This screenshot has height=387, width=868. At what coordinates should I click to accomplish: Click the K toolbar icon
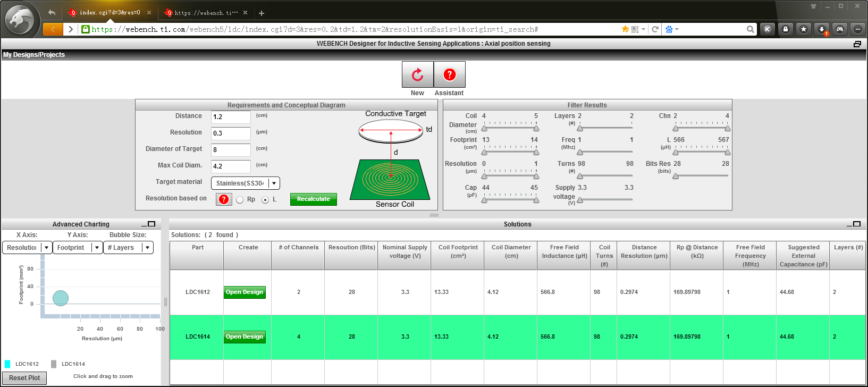coord(767,29)
